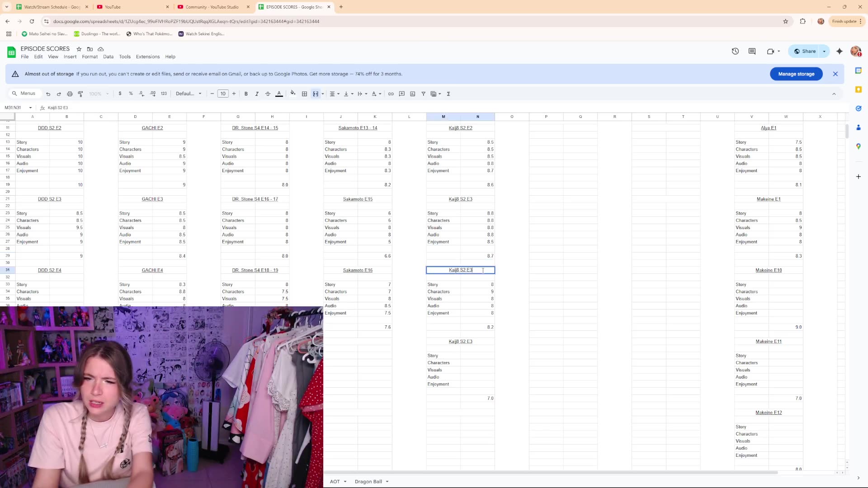868x488 pixels.
Task: Create a filter with funnel icon
Action: click(423, 94)
